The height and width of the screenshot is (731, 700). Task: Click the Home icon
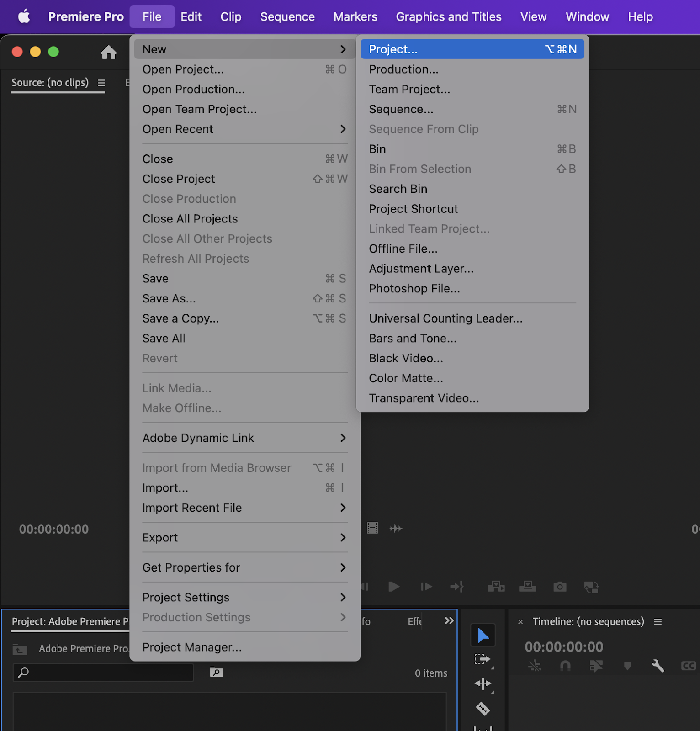109,52
